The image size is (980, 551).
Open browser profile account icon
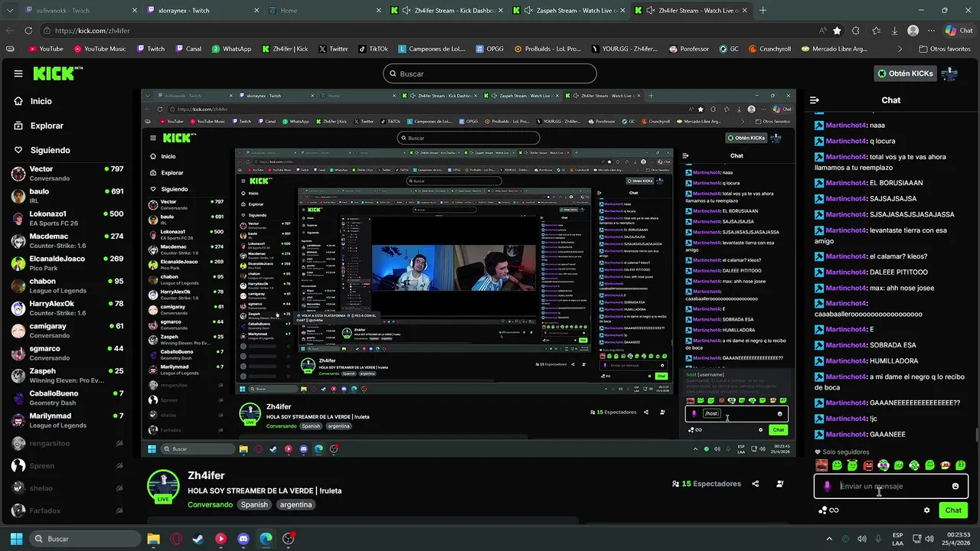(x=913, y=31)
